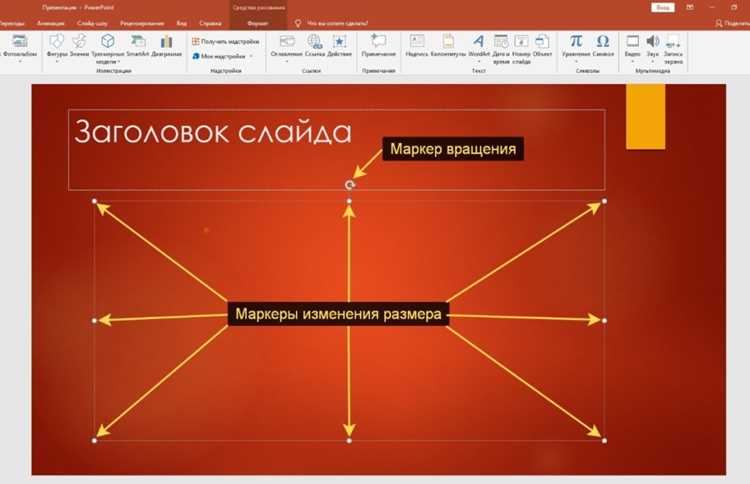Add a Ссылка hyperlink
Image resolution: width=750 pixels, height=484 pixels.
click(x=315, y=46)
